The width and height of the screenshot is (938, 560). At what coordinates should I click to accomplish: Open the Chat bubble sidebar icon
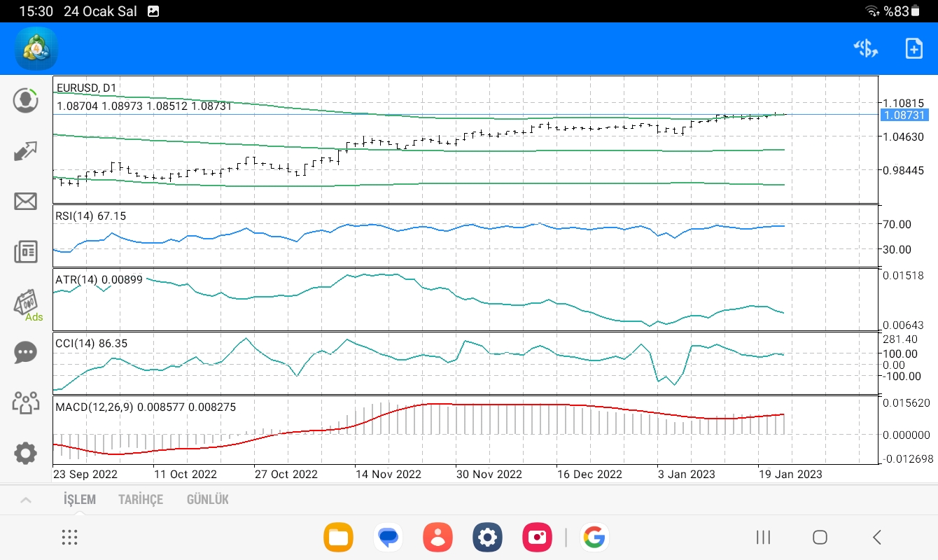26,352
